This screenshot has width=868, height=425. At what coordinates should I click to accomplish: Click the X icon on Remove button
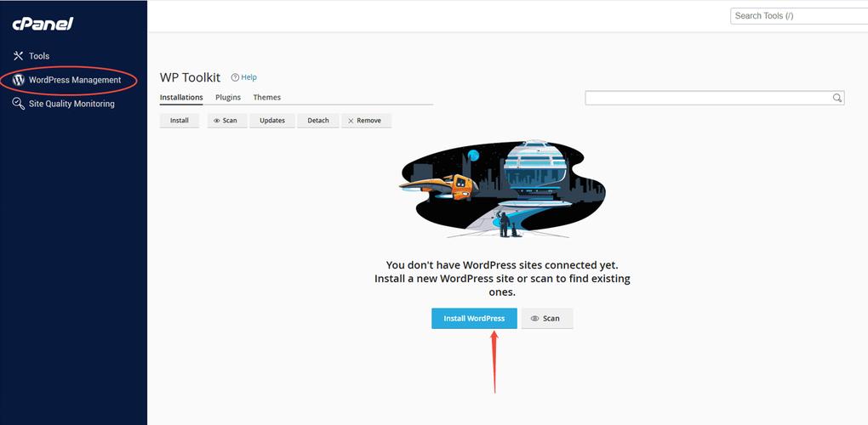pyautogui.click(x=351, y=121)
